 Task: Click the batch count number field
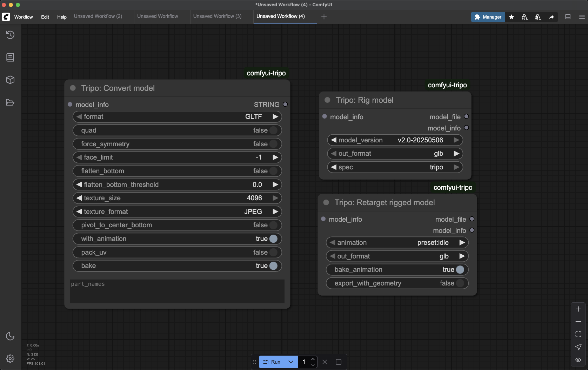[x=304, y=362]
